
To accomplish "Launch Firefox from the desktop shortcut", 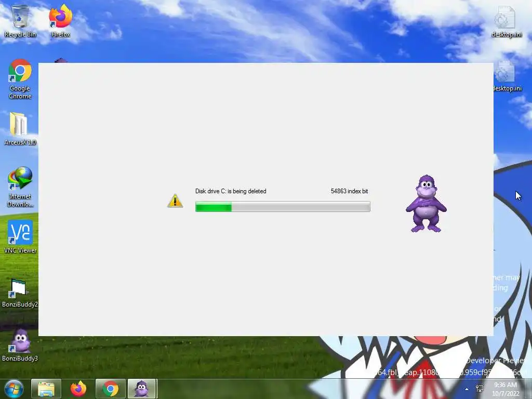I will pos(60,21).
